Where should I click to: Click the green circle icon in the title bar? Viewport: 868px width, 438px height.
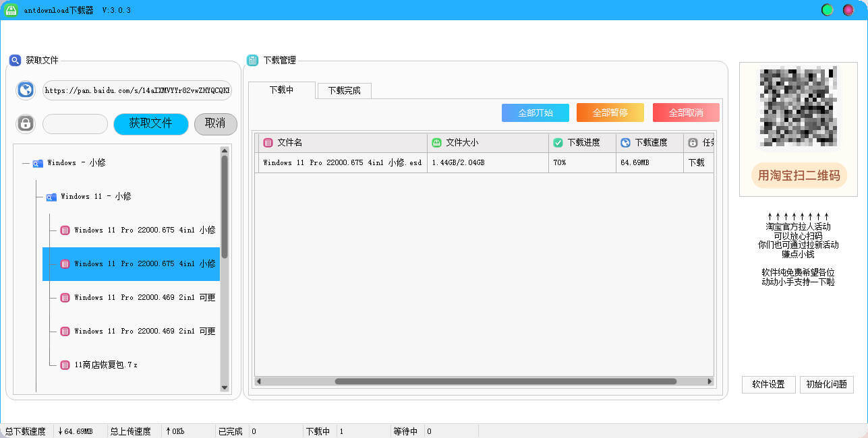(x=827, y=10)
